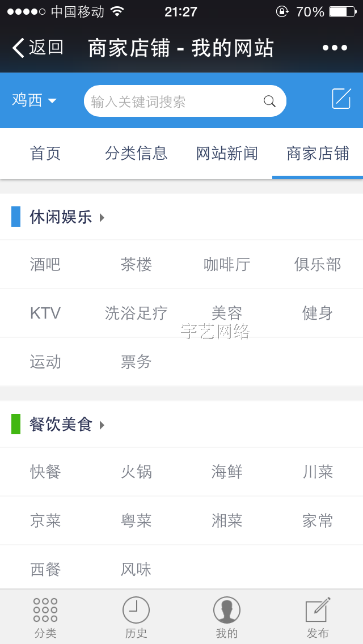Tap the battery indicator in the status bar
363x644 pixels.
pyautogui.click(x=343, y=11)
